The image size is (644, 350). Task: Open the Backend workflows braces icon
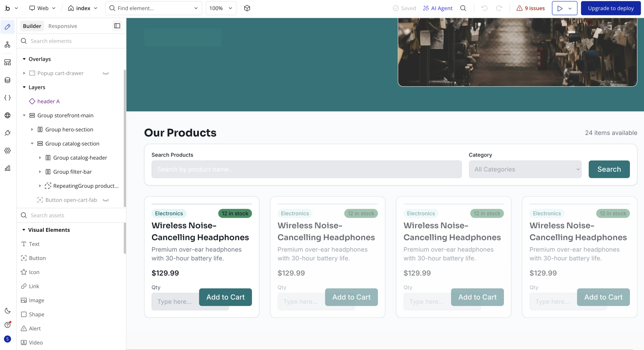(x=8, y=98)
